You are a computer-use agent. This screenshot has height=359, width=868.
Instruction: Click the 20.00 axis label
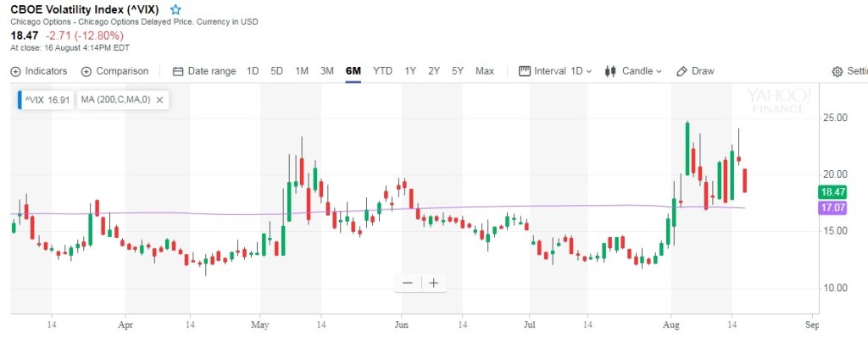coord(835,174)
